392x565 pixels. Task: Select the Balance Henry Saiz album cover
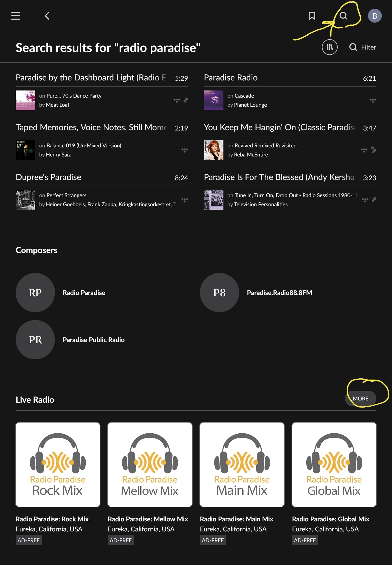[x=25, y=150]
